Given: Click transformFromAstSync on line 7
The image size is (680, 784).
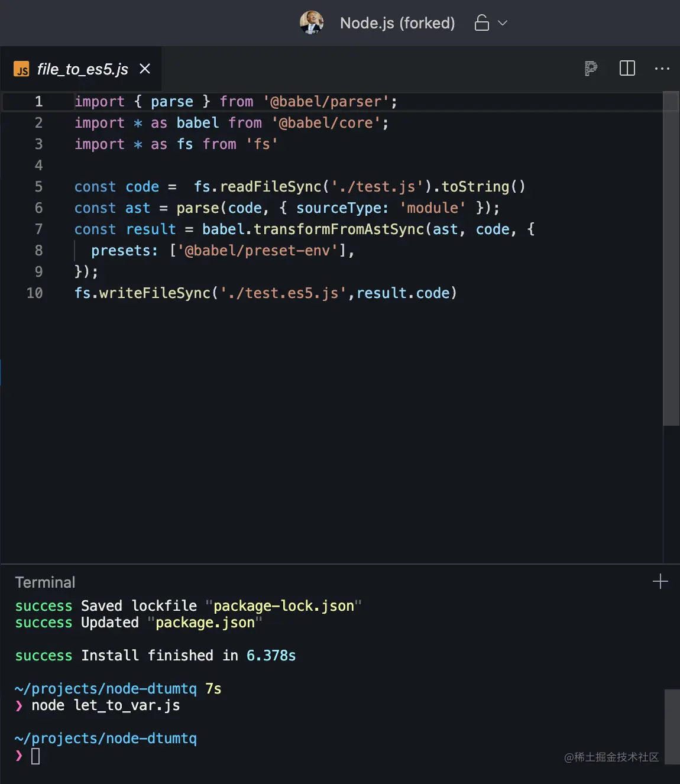Looking at the screenshot, I should tap(339, 229).
